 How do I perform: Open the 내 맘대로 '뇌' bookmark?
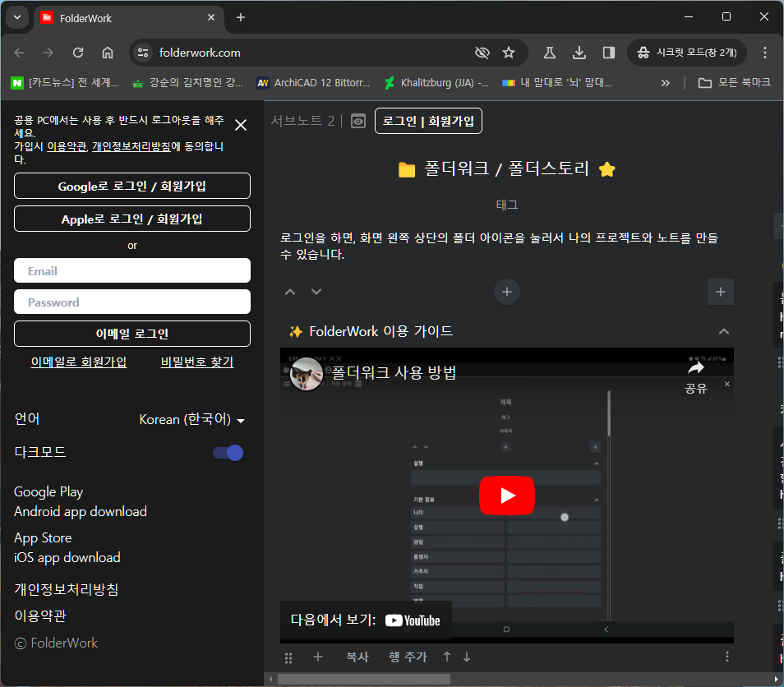pyautogui.click(x=557, y=82)
